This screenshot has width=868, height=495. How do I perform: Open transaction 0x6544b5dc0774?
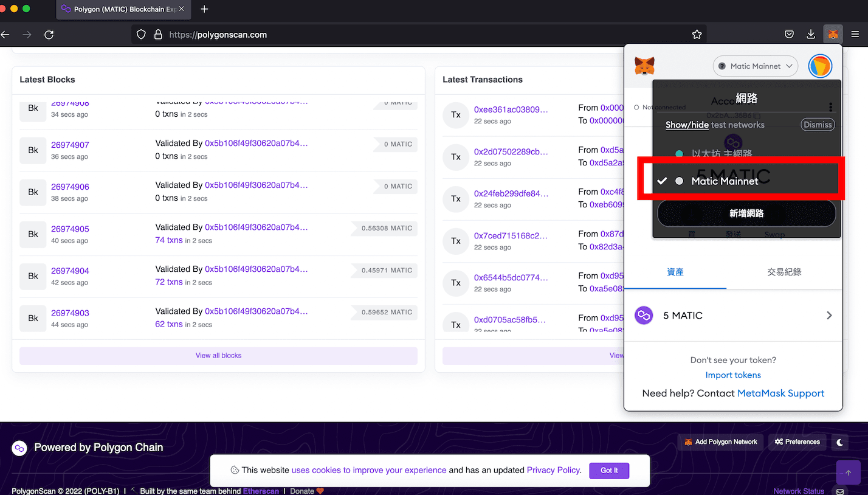(x=511, y=277)
